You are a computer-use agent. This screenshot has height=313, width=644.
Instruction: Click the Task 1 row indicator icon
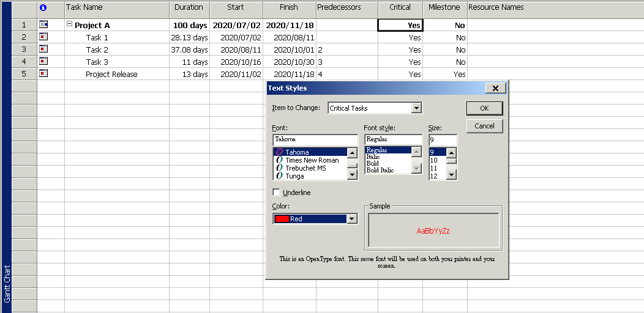click(x=43, y=37)
